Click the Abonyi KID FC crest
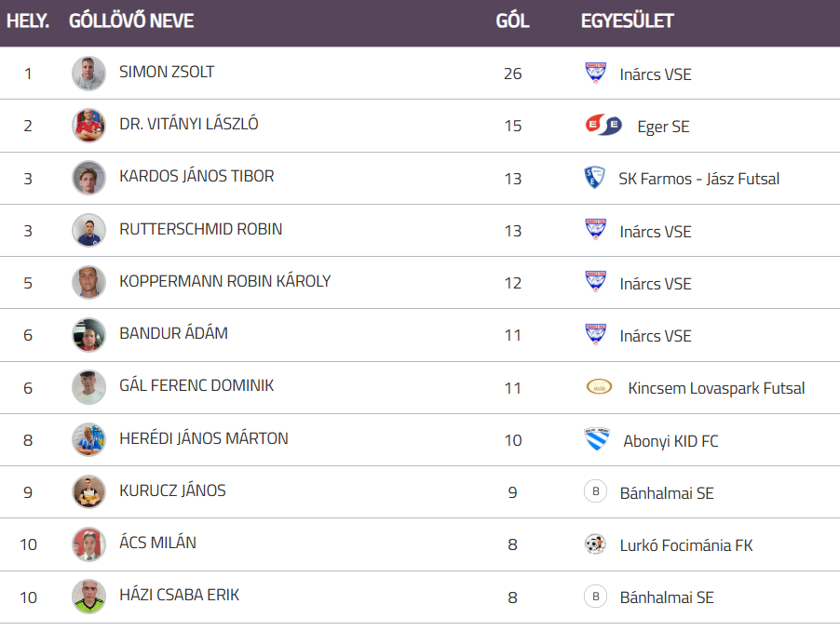 click(x=596, y=440)
